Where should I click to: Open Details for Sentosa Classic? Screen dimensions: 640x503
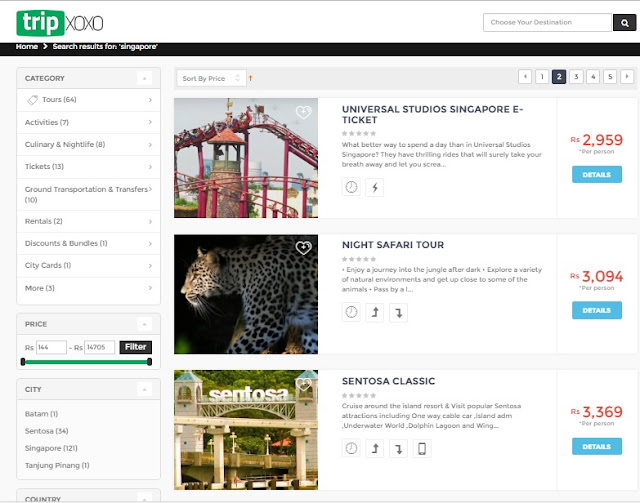pyautogui.click(x=597, y=446)
